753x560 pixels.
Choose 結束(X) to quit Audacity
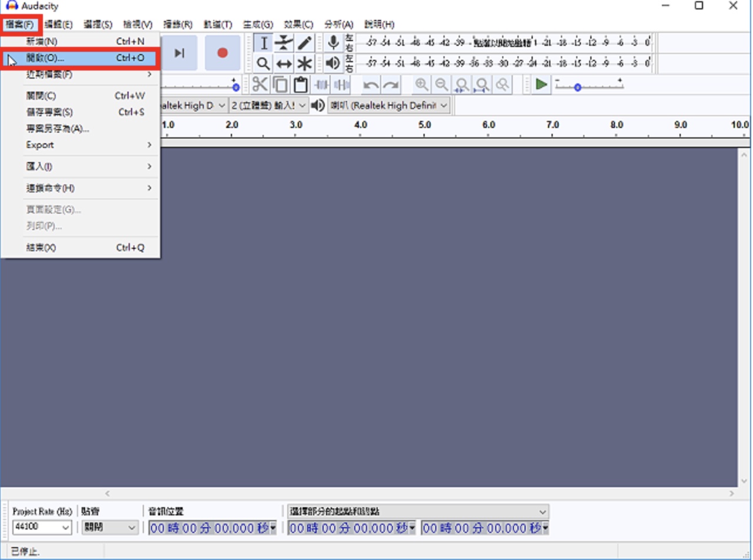click(x=80, y=248)
